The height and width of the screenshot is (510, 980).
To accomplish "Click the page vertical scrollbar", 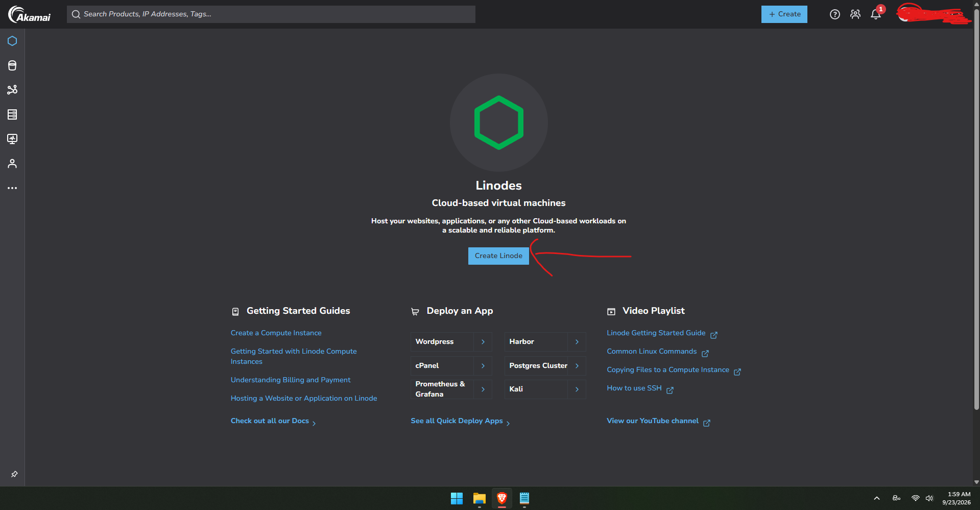I will [976, 210].
